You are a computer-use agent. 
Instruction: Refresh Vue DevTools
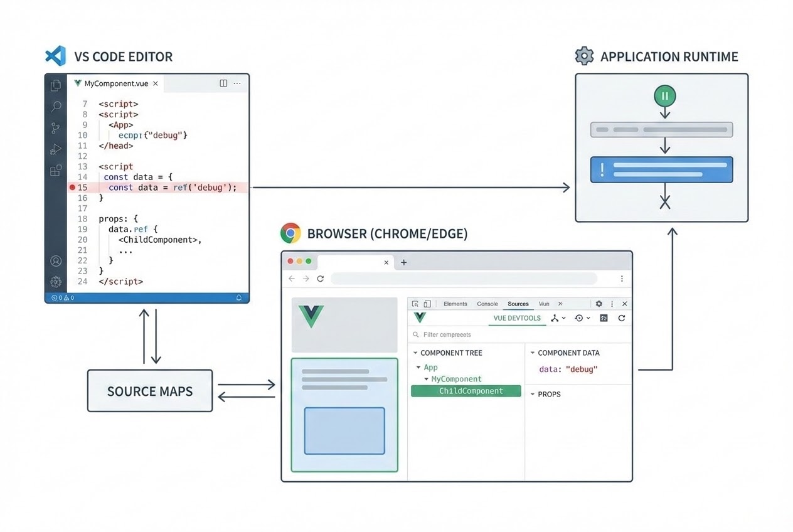pyautogui.click(x=622, y=318)
